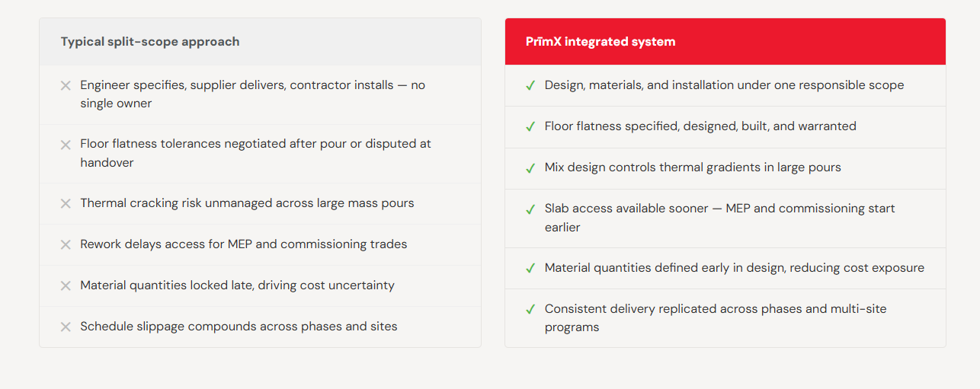Click the 'Floor flatness specified, designed, built, and warranted' text
980x389 pixels.
click(x=700, y=126)
